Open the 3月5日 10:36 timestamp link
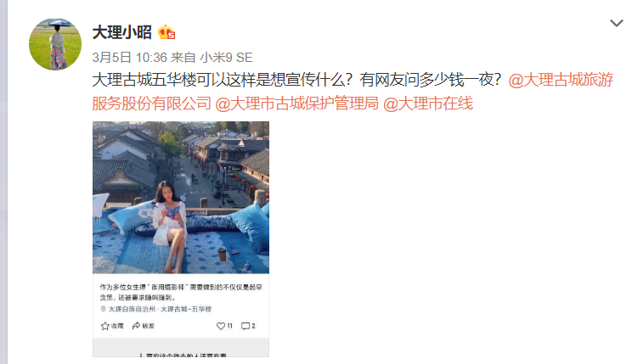The width and height of the screenshot is (638, 364). tap(129, 58)
